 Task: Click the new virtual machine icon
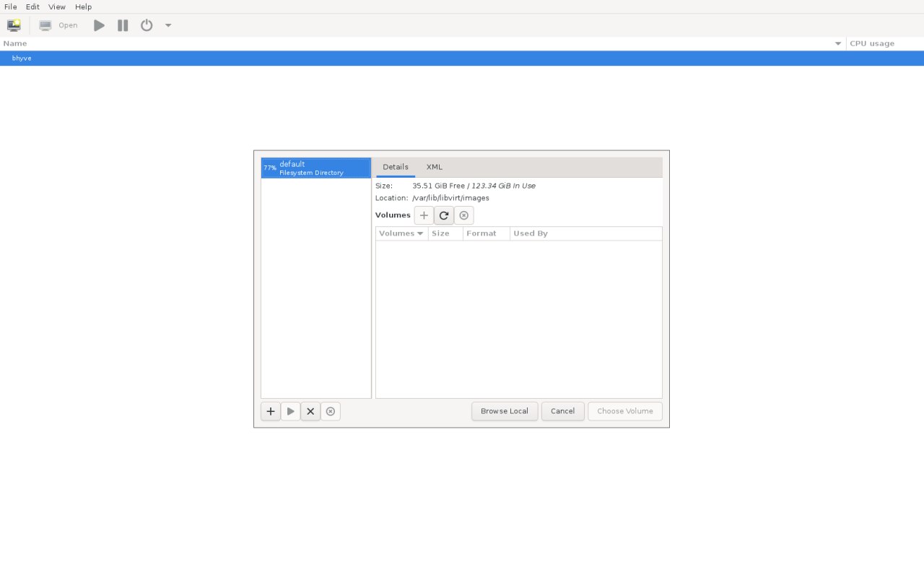[14, 25]
